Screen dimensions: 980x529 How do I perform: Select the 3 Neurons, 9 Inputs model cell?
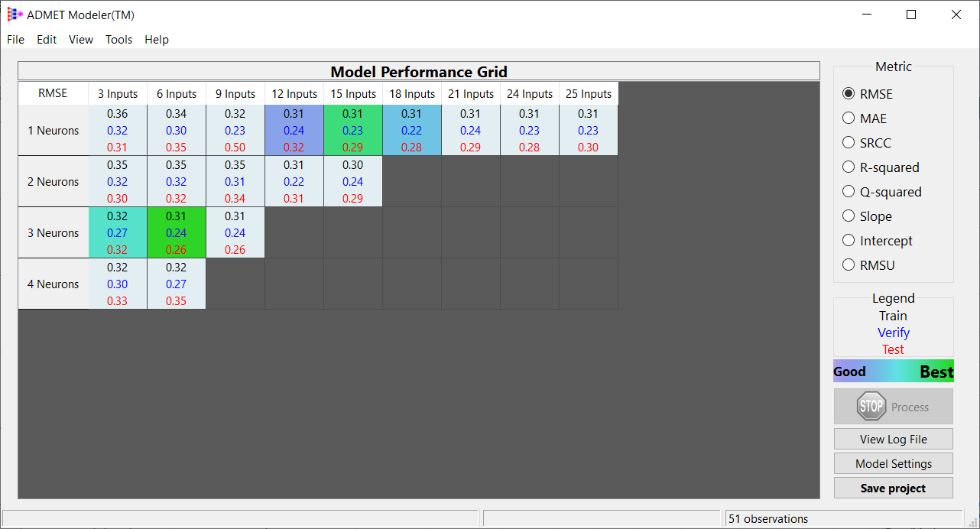coord(235,233)
